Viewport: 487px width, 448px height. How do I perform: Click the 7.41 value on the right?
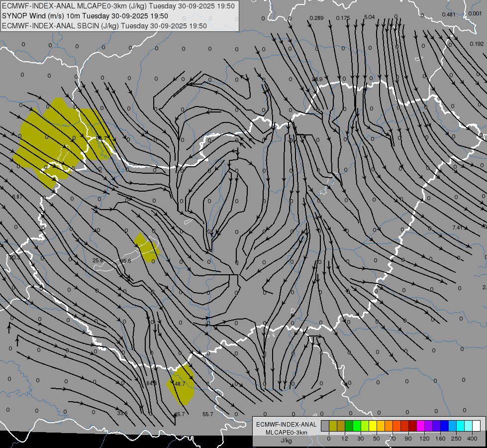457,227
